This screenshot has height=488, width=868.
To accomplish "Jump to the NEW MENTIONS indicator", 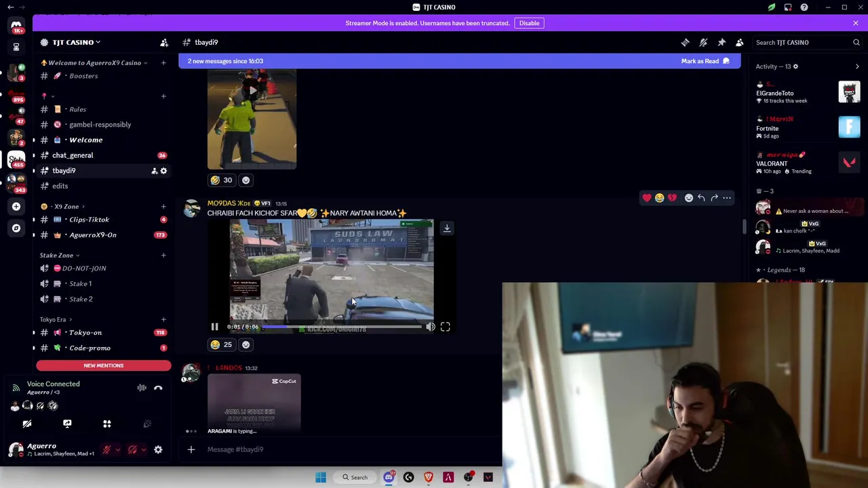I will pyautogui.click(x=104, y=365).
